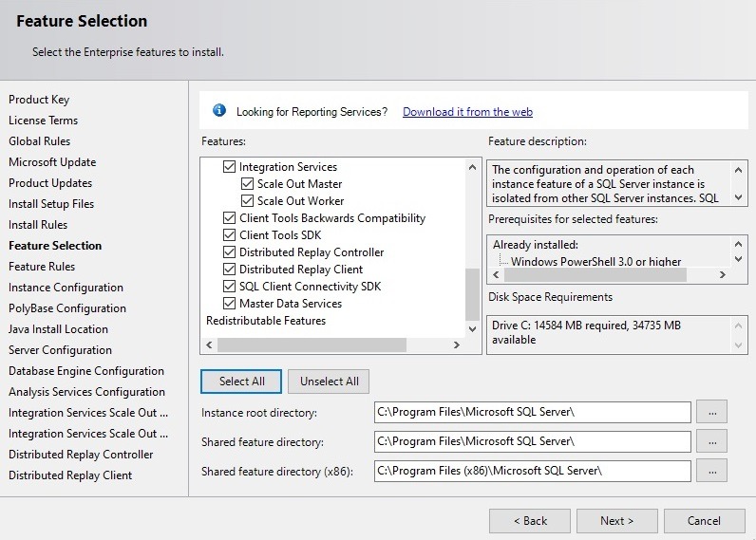Browse for shared feature directory
Viewport: 756px width, 540px height.
[x=711, y=441]
